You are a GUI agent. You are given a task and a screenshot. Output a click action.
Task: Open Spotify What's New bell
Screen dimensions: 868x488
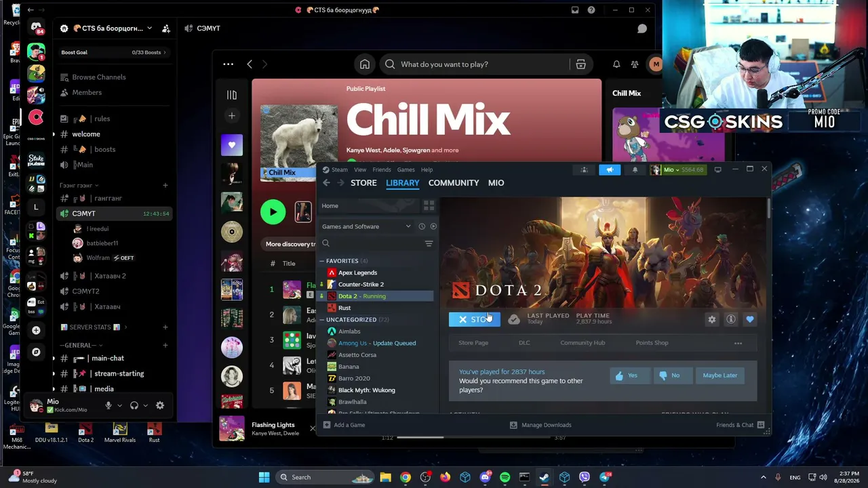coord(616,64)
